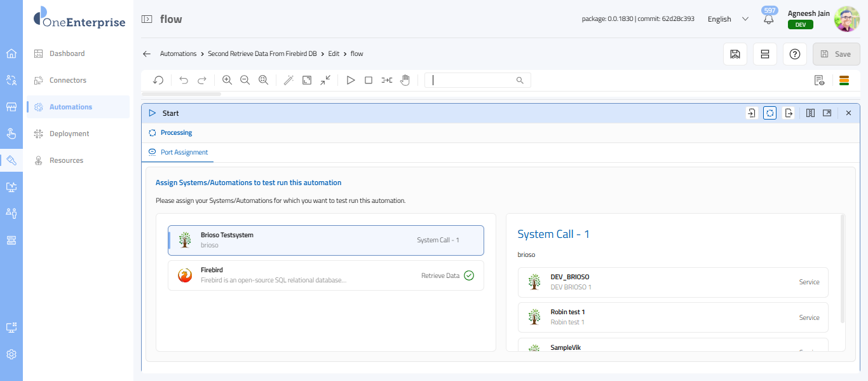Click the Automations breadcrumb link
The height and width of the screenshot is (381, 868).
coord(178,54)
